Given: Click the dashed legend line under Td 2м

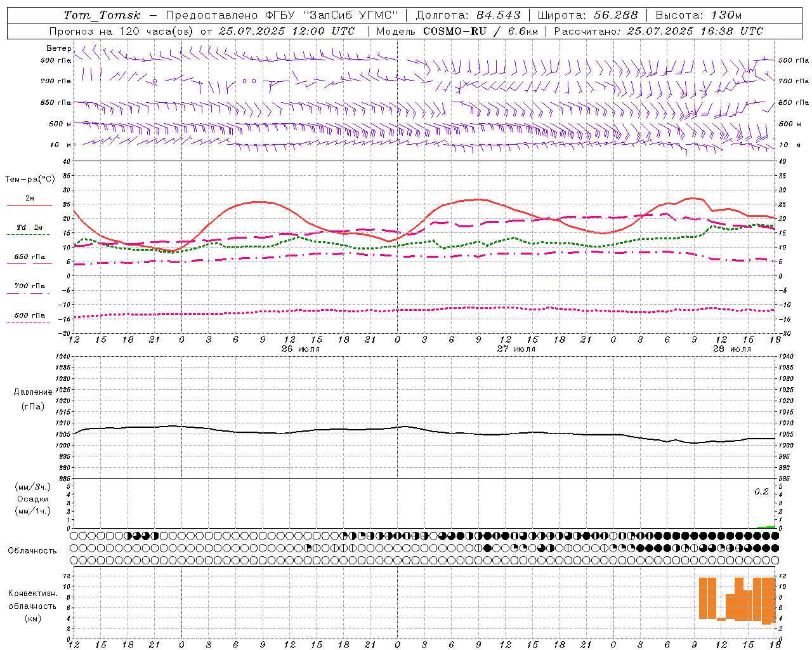Looking at the screenshot, I should point(28,235).
